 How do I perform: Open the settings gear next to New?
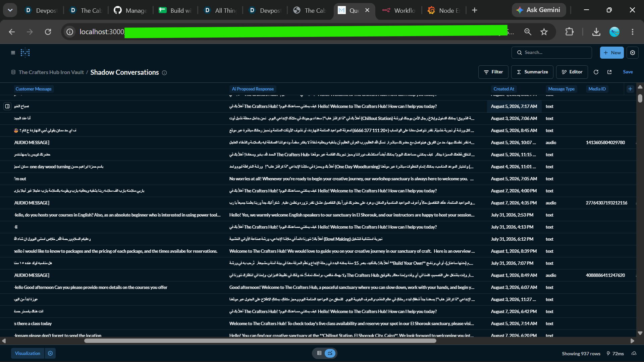(x=633, y=53)
